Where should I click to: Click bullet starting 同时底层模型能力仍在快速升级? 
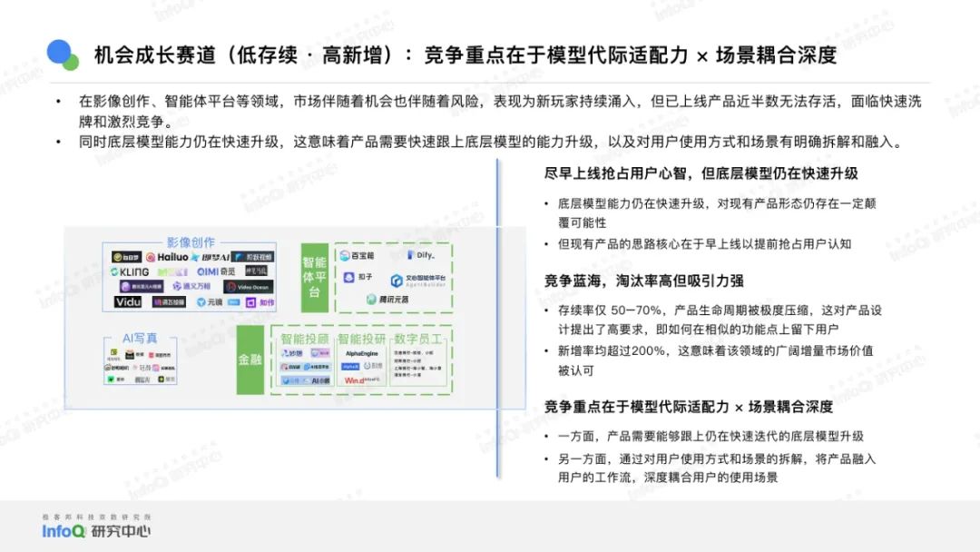click(x=492, y=142)
